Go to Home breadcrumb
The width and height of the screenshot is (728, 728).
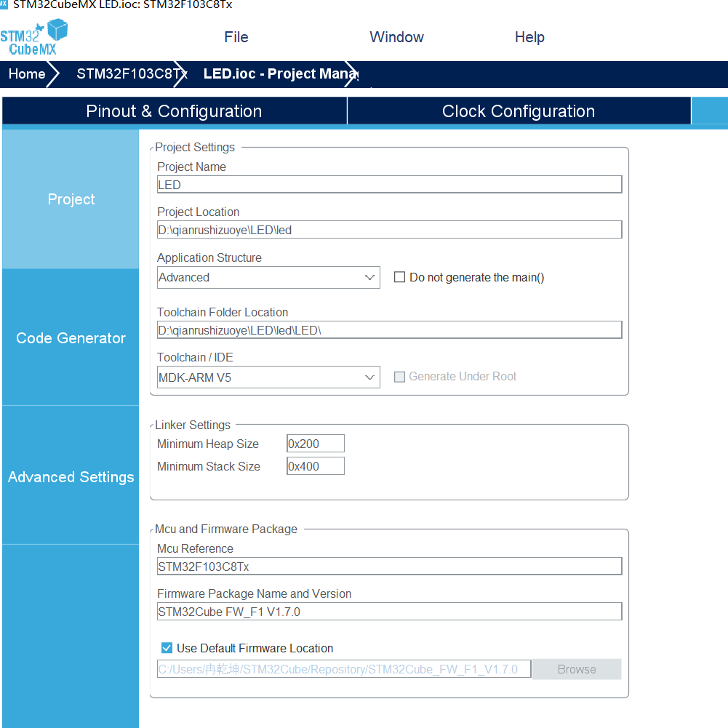(27, 74)
